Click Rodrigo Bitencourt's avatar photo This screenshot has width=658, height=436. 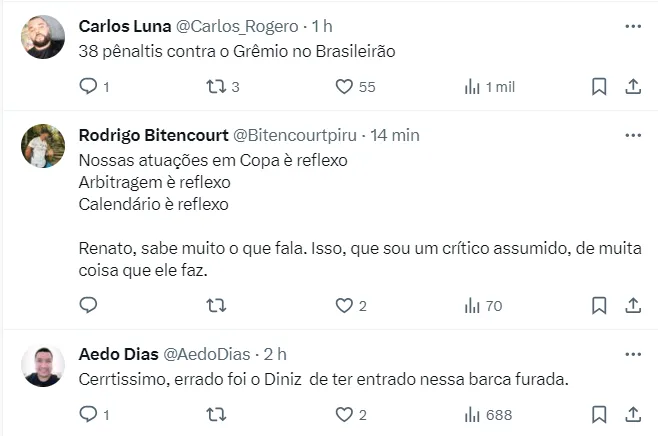click(42, 147)
